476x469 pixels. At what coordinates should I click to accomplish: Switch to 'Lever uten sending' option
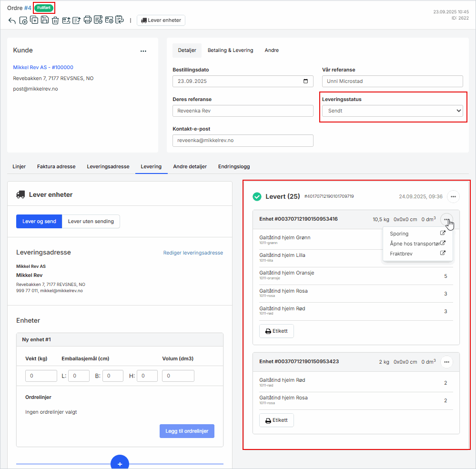[x=91, y=221]
